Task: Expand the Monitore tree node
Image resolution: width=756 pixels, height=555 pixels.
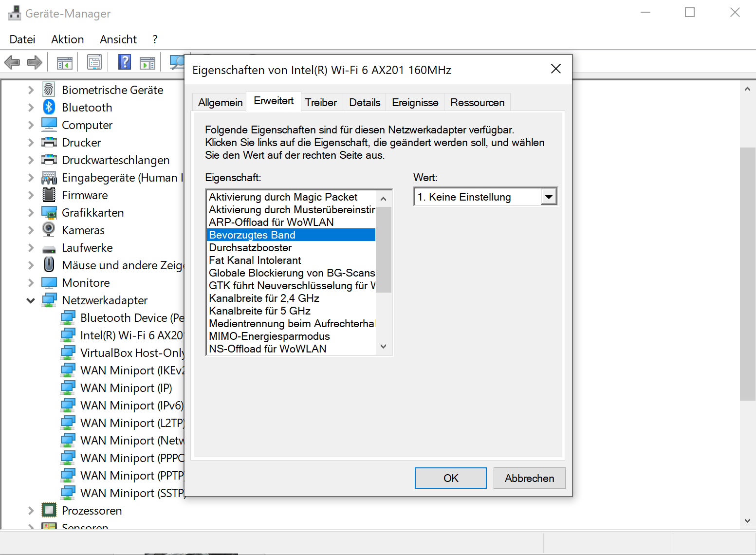Action: pos(31,283)
